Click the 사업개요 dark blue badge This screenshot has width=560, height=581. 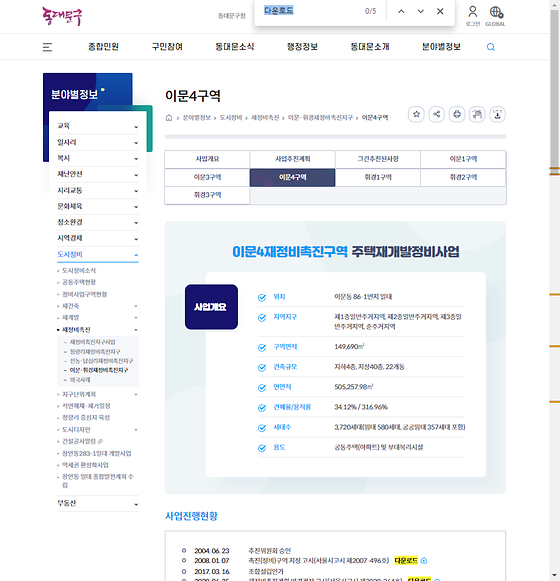211,307
